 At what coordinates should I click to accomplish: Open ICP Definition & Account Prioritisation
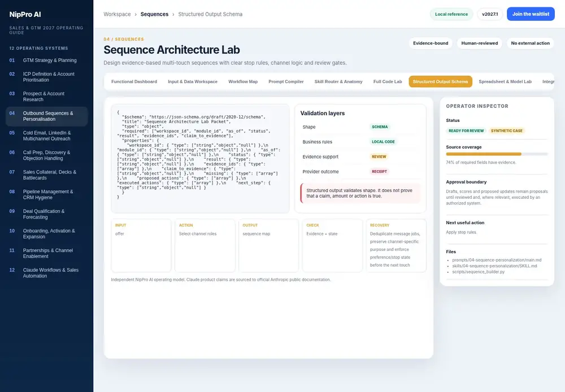(46, 77)
